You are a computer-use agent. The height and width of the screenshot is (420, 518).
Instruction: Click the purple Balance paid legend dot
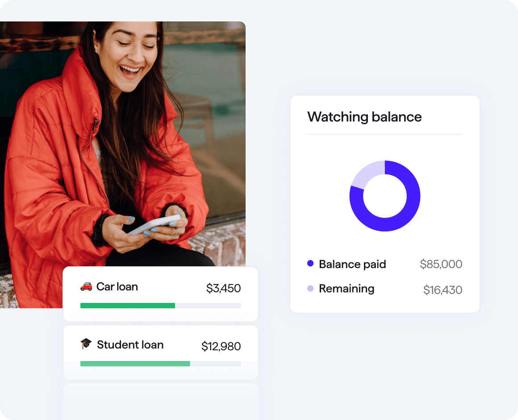pos(310,264)
